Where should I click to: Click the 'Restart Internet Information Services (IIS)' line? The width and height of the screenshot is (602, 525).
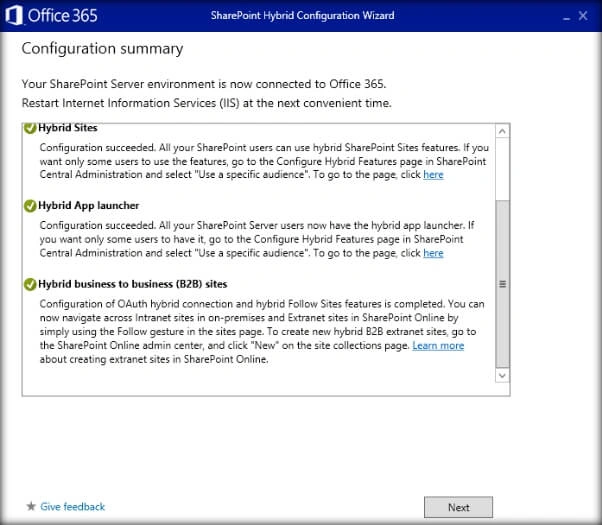(207, 103)
